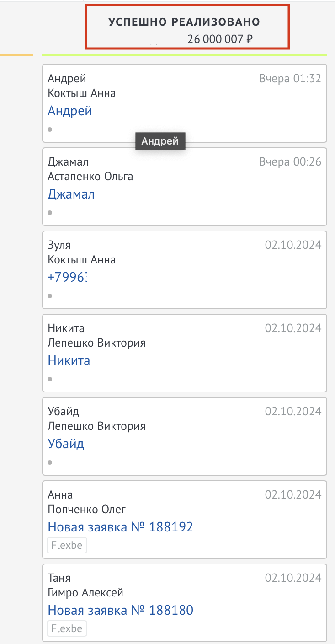Click the Flexbe tag under заявка 188192
The height and width of the screenshot is (644, 335).
tap(67, 545)
